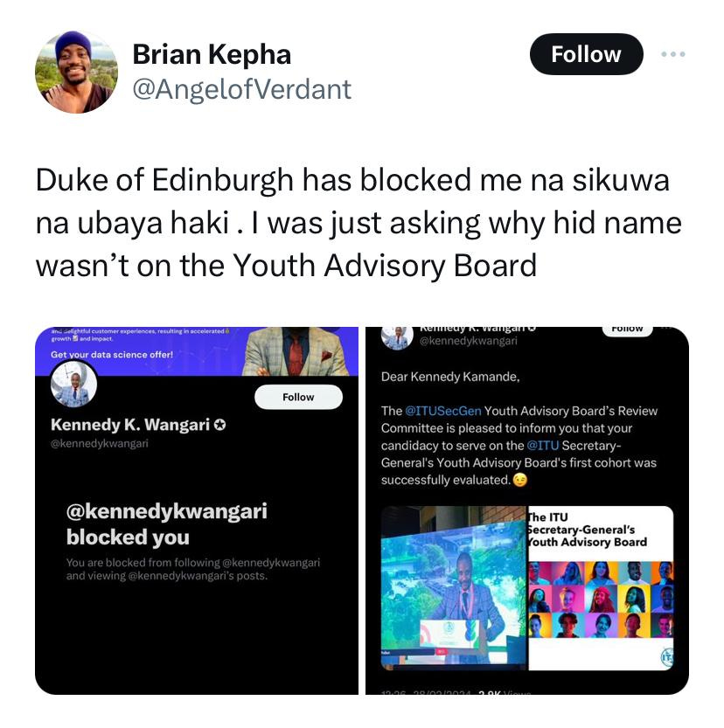The height and width of the screenshot is (728, 724).
Task: Click the ITU logo in the collage corner
Action: [667, 656]
